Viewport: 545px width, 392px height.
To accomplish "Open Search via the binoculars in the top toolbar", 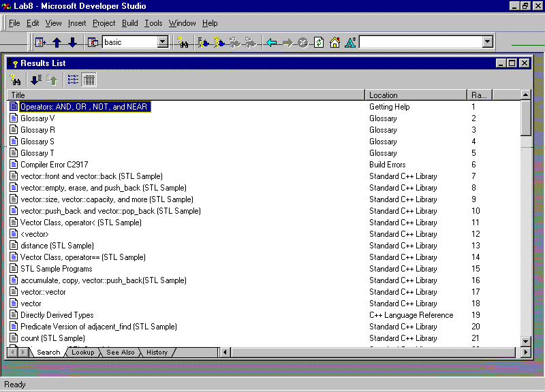I will tap(183, 42).
